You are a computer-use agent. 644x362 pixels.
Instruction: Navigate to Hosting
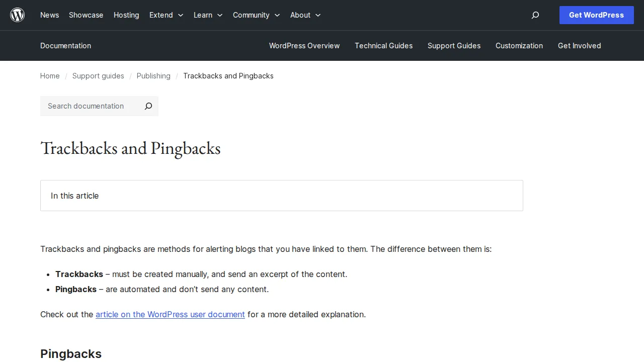(126, 15)
